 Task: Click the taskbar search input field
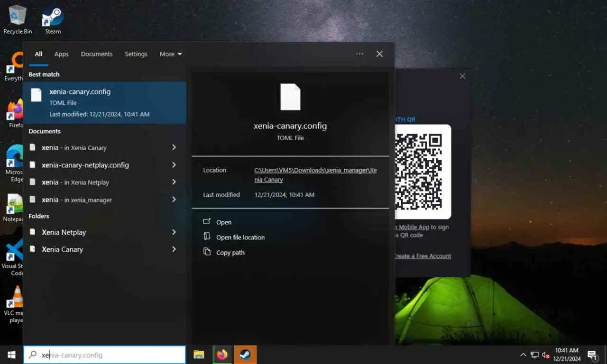[104, 355]
